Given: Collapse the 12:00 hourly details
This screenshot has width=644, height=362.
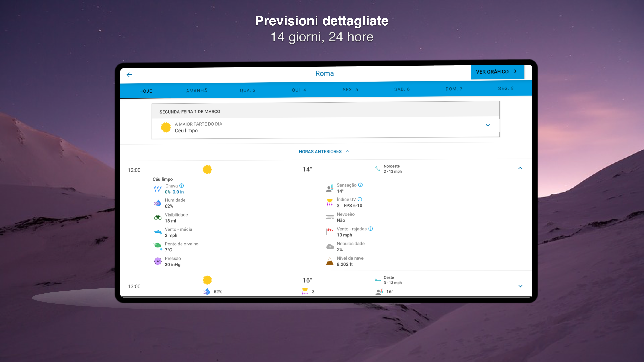Looking at the screenshot, I should pyautogui.click(x=520, y=168).
